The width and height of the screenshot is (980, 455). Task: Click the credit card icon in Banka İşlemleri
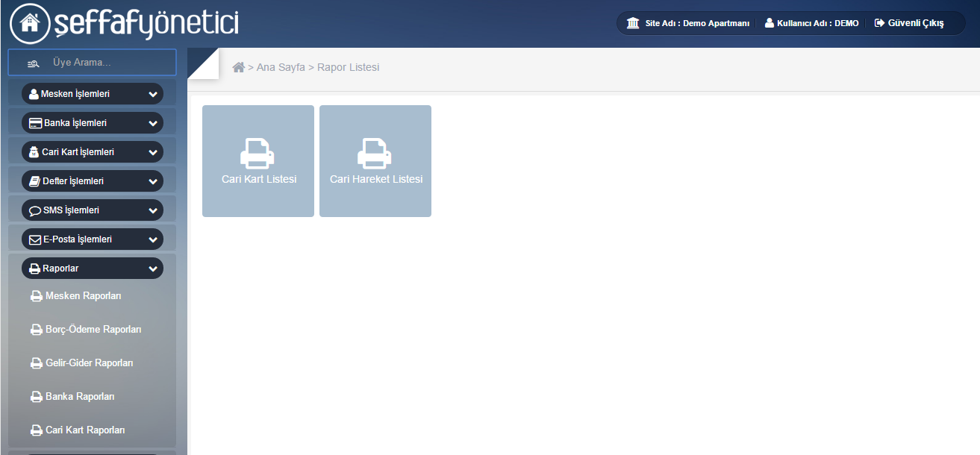click(x=35, y=123)
